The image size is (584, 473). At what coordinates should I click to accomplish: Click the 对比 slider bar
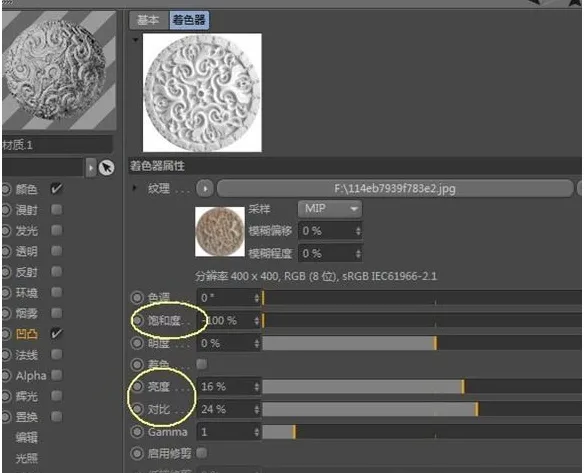422,410
